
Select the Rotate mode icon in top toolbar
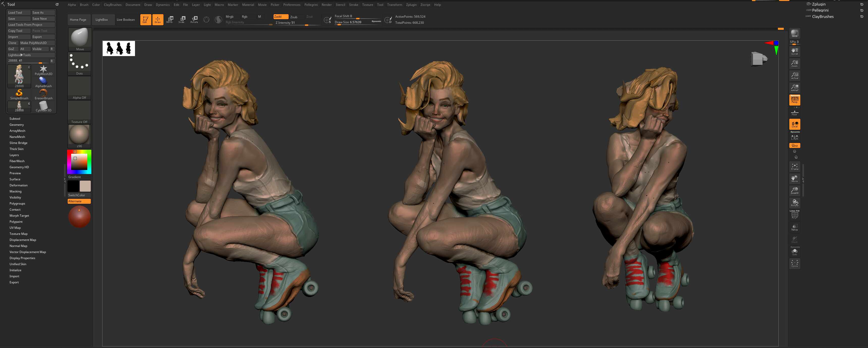(194, 19)
